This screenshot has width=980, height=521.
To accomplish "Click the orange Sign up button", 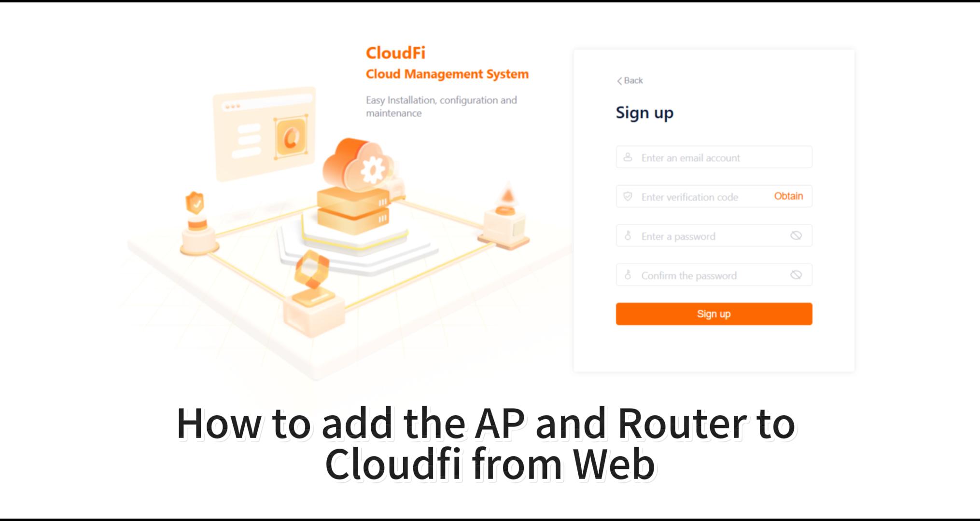I will (x=714, y=314).
